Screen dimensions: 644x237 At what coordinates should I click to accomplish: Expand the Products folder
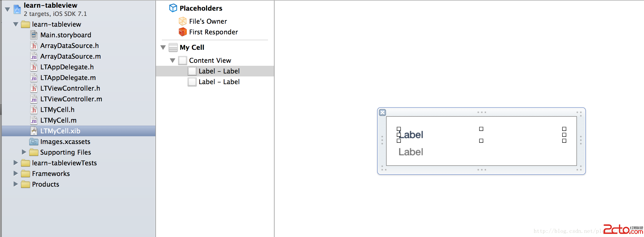point(16,184)
